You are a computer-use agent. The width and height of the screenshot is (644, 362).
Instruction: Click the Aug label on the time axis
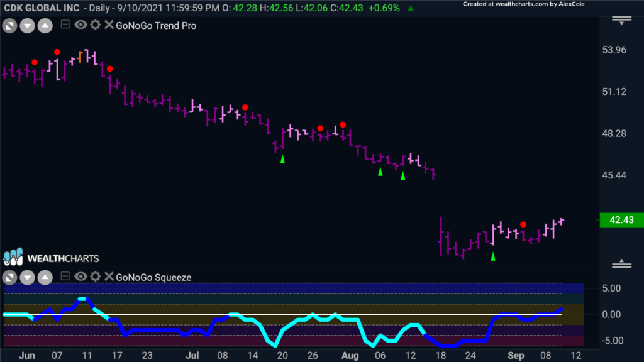350,356
